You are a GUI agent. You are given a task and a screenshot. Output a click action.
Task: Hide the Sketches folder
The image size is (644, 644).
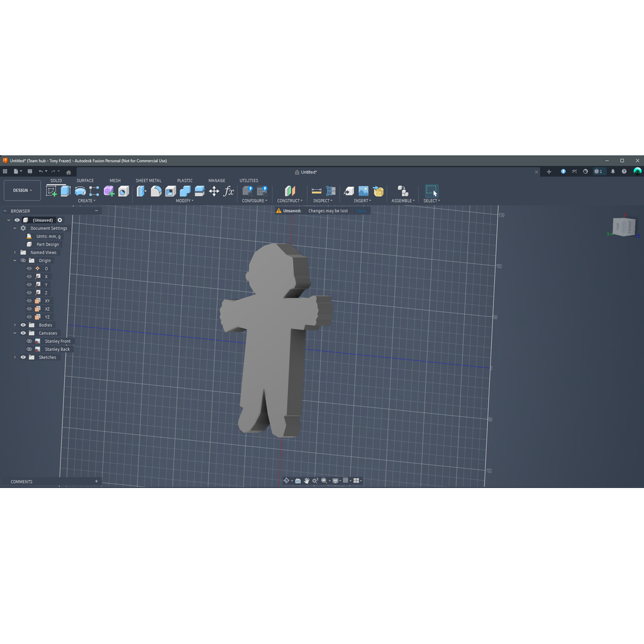tap(23, 357)
